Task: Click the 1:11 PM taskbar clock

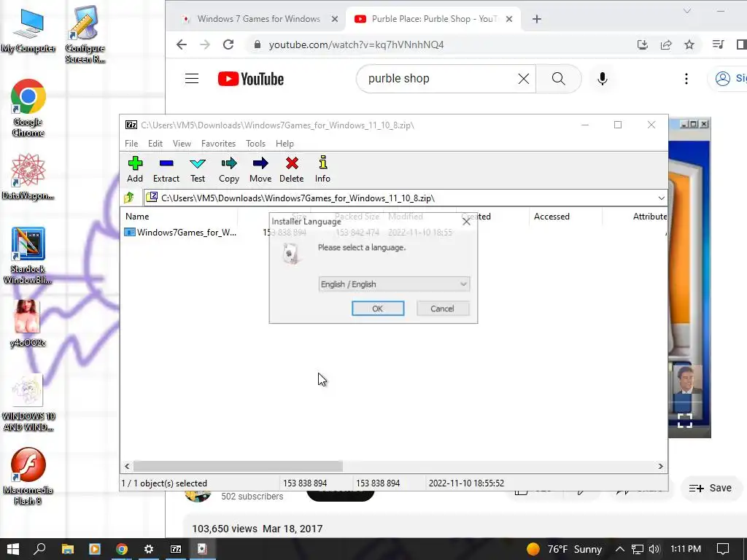Action: click(686, 549)
